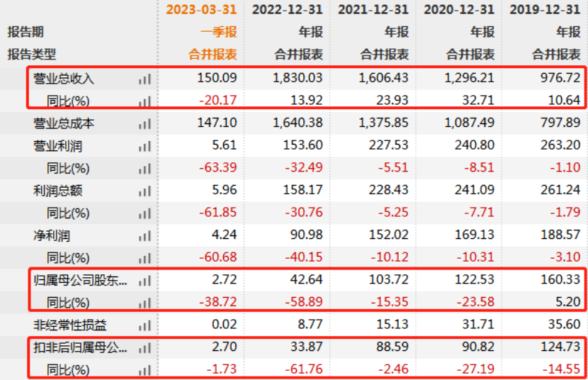Open the chart icon for 归属母公司股东...
588x380 pixels.
145,280
